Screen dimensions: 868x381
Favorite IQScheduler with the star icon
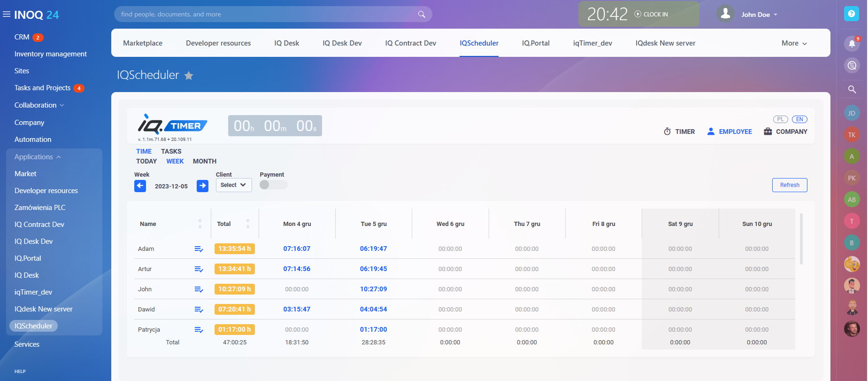pos(189,76)
